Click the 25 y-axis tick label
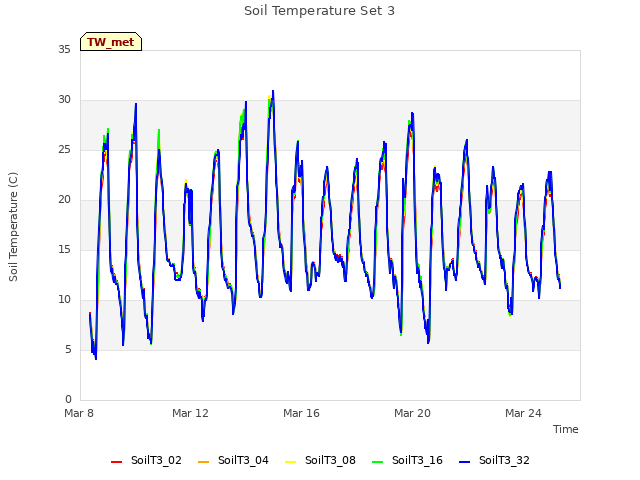640x480 pixels. (64, 150)
